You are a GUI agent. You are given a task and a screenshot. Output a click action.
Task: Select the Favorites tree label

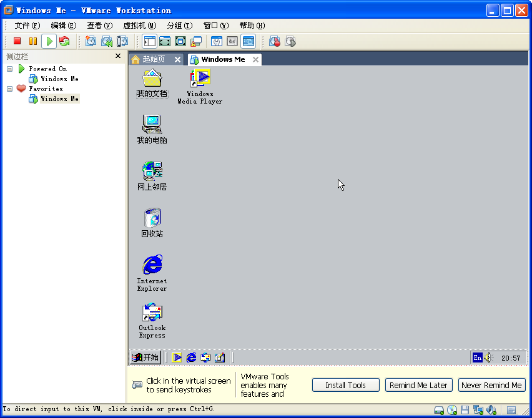pyautogui.click(x=46, y=89)
